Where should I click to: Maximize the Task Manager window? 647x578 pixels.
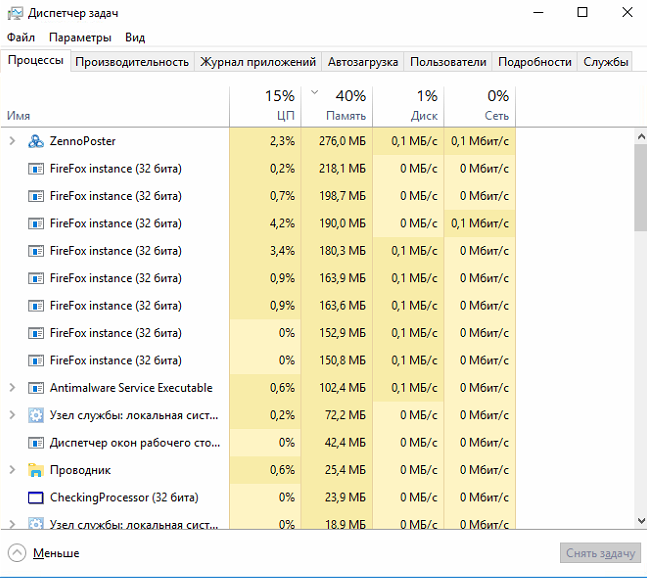coord(582,12)
